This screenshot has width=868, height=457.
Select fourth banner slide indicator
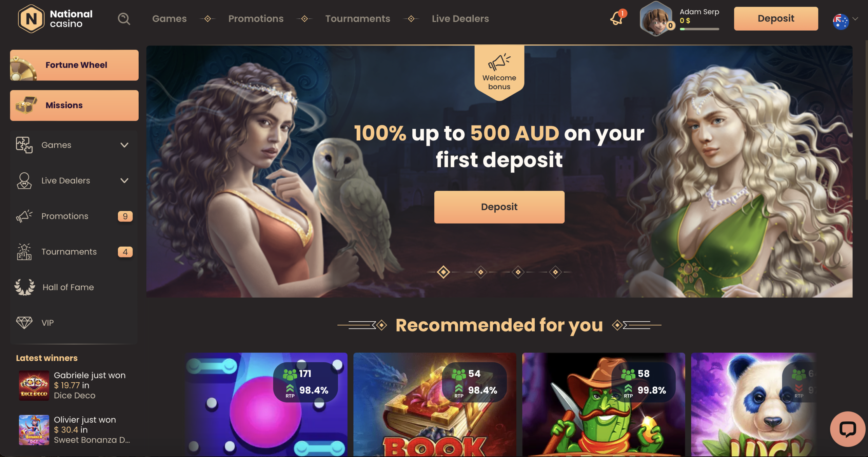click(555, 272)
